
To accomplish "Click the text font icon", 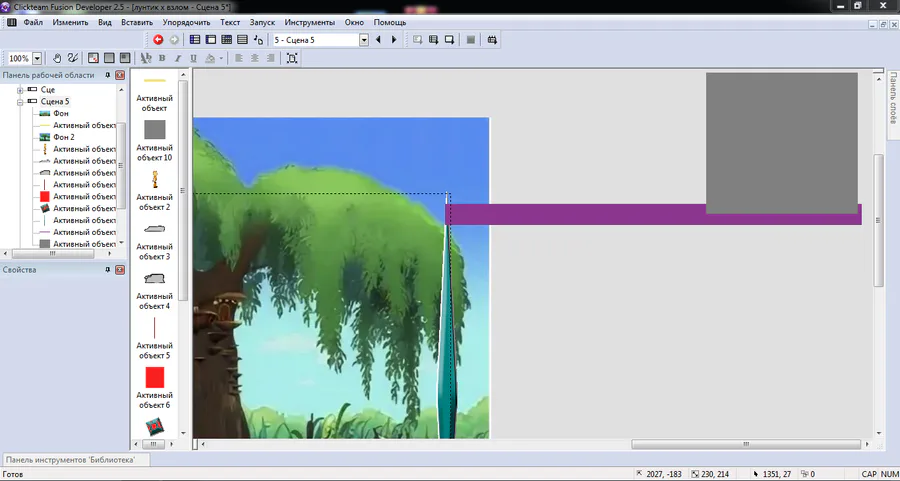I will click(x=146, y=58).
